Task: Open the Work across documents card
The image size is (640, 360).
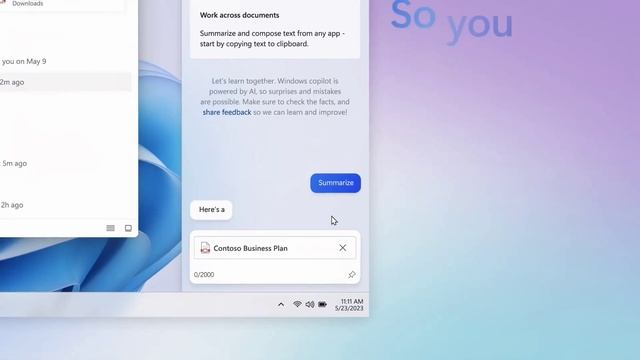Action: click(x=275, y=29)
